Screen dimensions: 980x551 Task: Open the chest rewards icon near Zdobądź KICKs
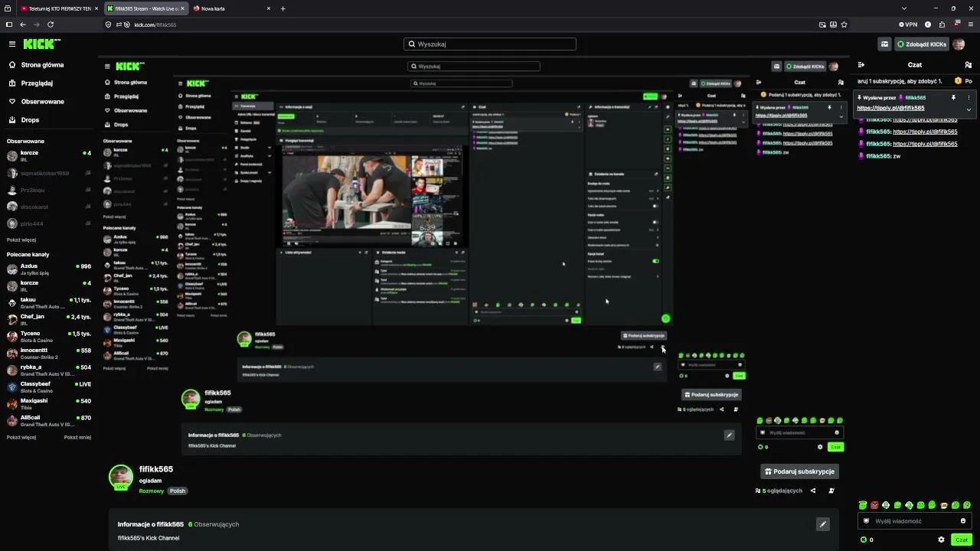click(x=884, y=44)
